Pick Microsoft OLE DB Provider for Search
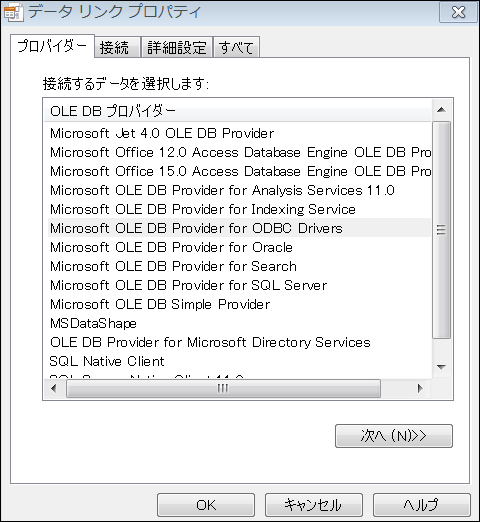 (239, 266)
